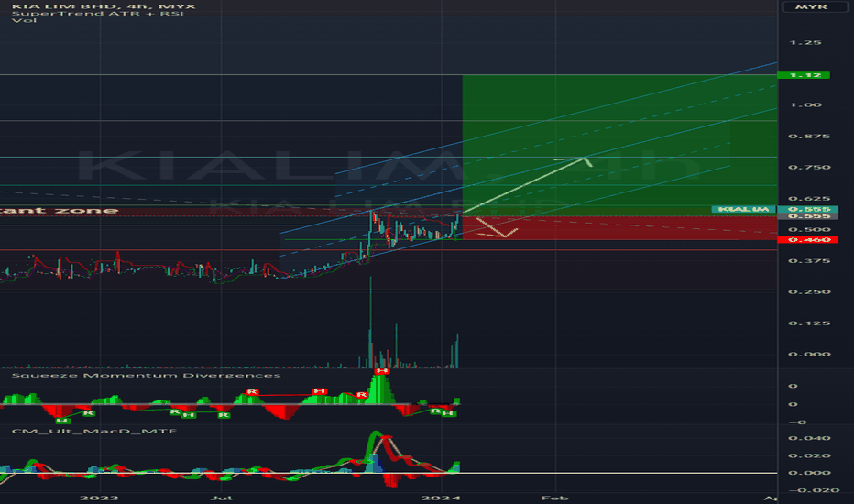854x504 pixels.
Task: Select the Vol indicator label
Action: 24,21
